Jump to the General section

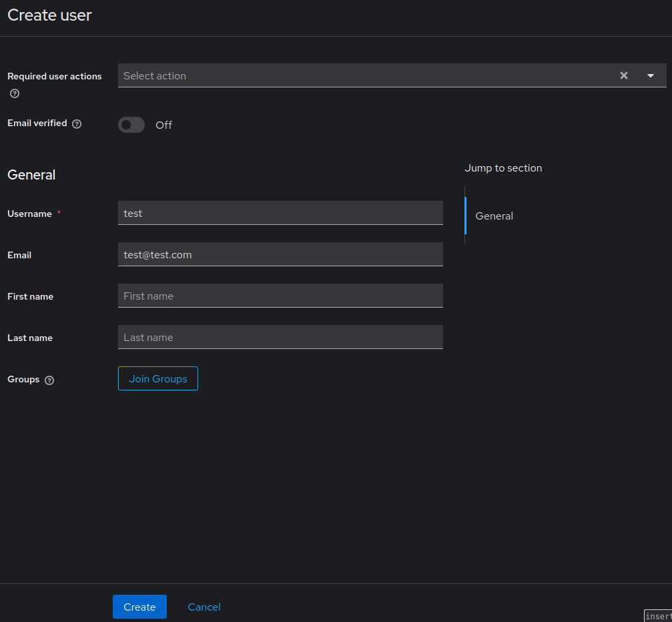coord(494,216)
